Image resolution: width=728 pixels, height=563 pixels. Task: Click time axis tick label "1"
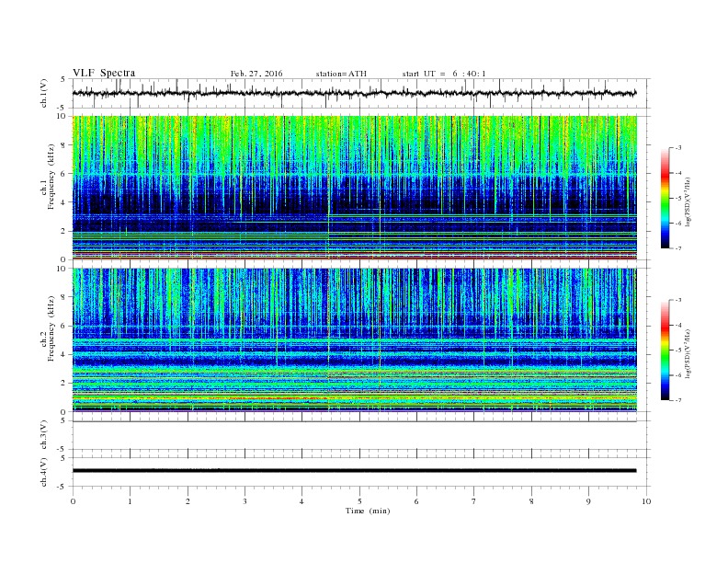pyautogui.click(x=130, y=501)
